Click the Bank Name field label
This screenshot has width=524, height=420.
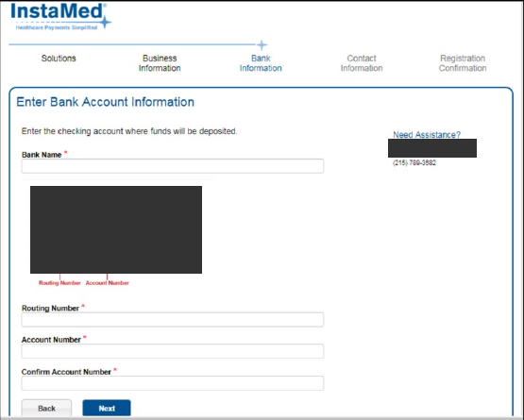pyautogui.click(x=42, y=155)
